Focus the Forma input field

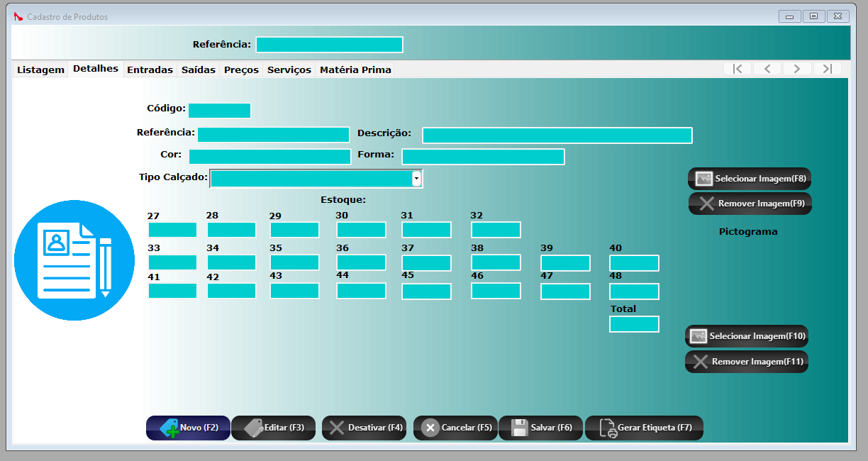(x=484, y=157)
